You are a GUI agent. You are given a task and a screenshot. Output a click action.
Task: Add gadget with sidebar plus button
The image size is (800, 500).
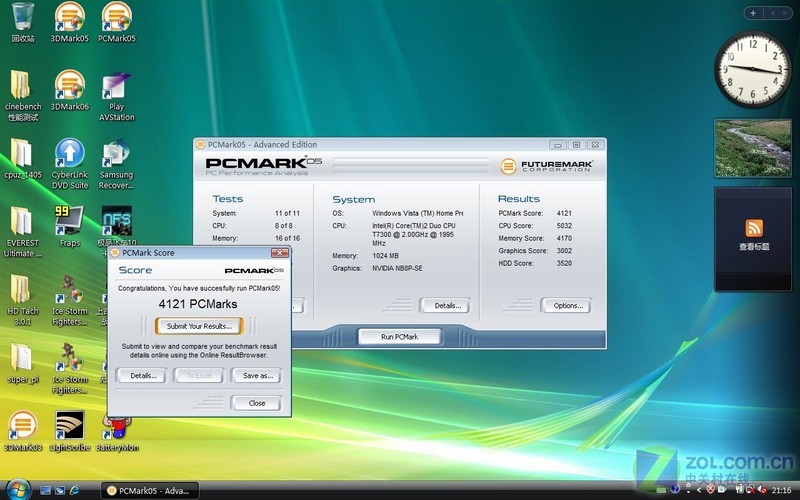point(753,13)
